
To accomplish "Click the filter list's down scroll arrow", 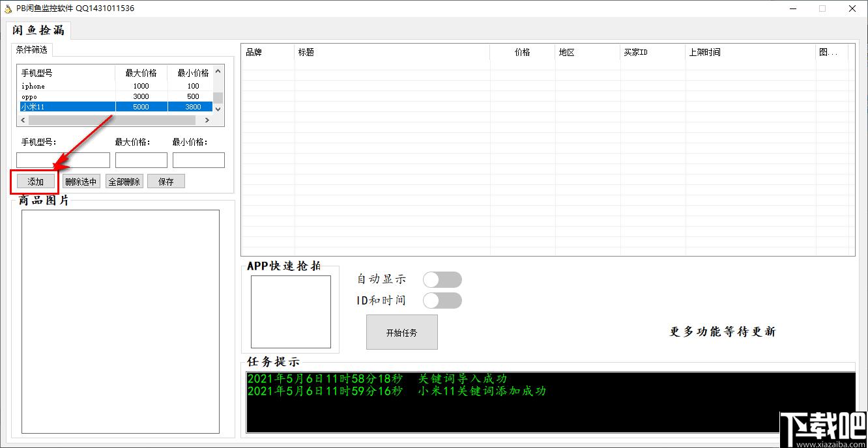I will (x=218, y=109).
